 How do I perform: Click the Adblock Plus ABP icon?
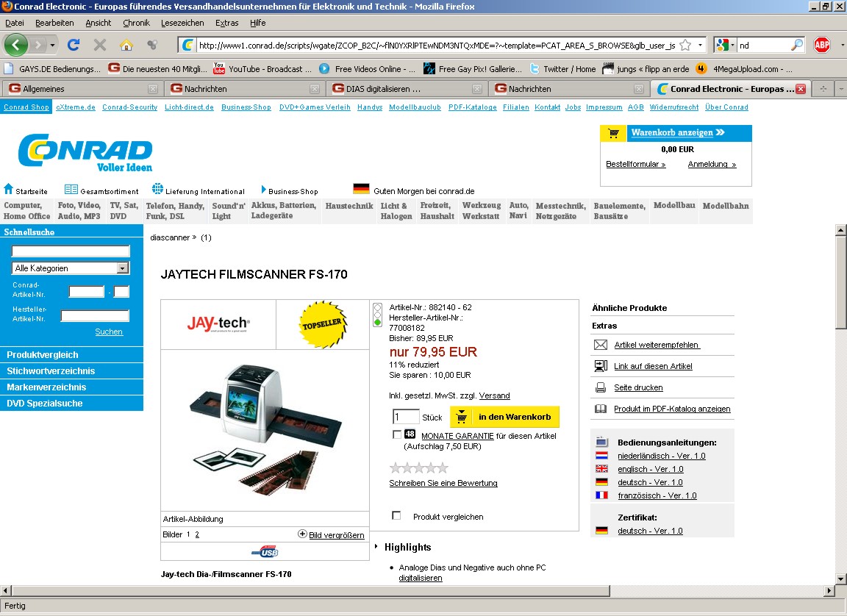pyautogui.click(x=821, y=45)
